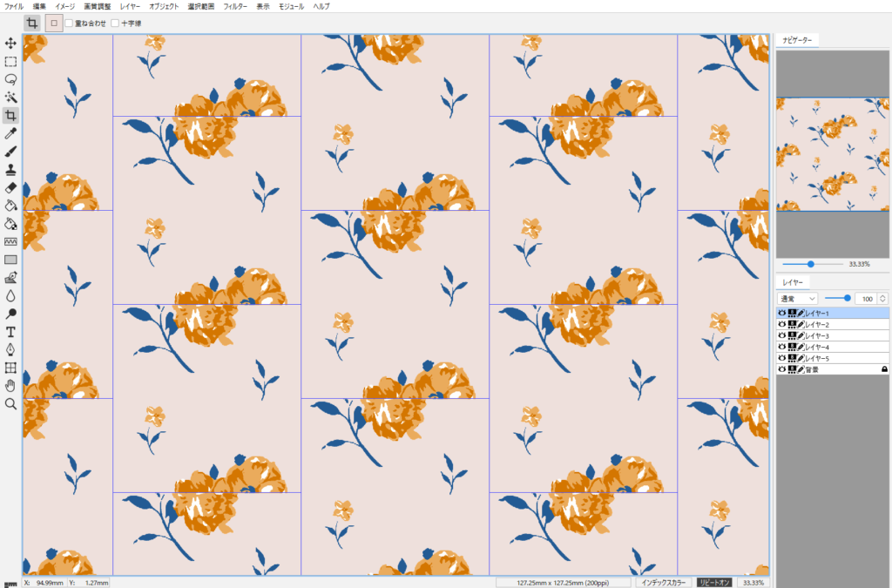This screenshot has height=588, width=892.
Task: Select the Rectangular Selection tool
Action: (x=10, y=62)
